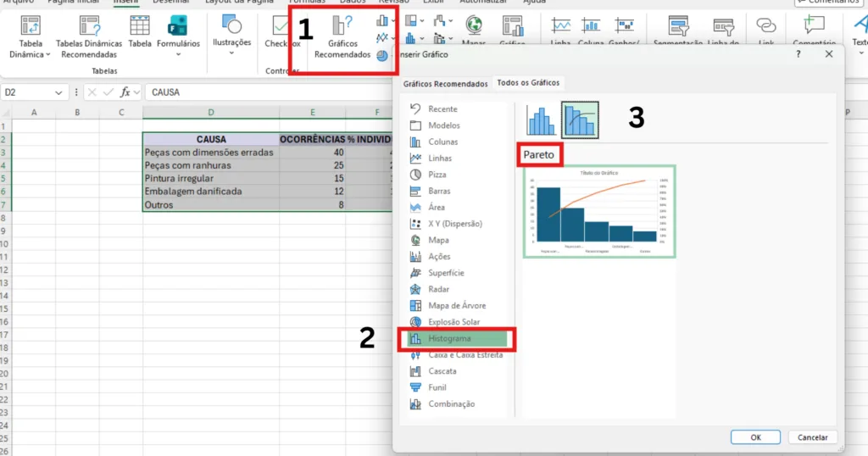The height and width of the screenshot is (456, 868).
Task: Select column D header
Action: pos(211,113)
